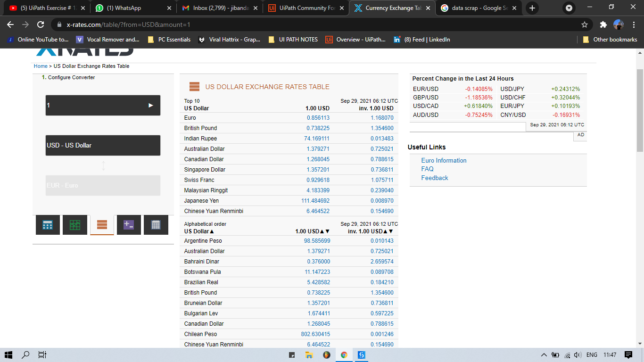Switch to the UiPath Community Forum tab
The height and width of the screenshot is (362, 644).
point(306,8)
